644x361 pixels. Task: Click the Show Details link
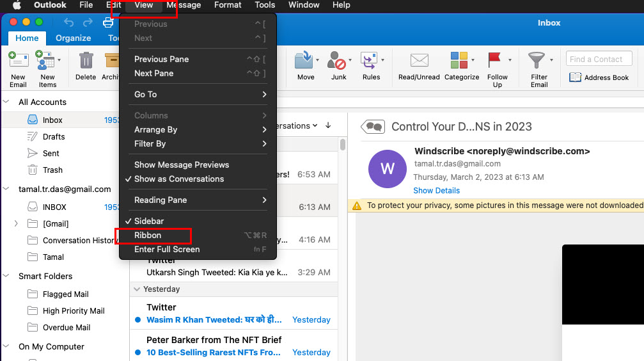tap(436, 190)
